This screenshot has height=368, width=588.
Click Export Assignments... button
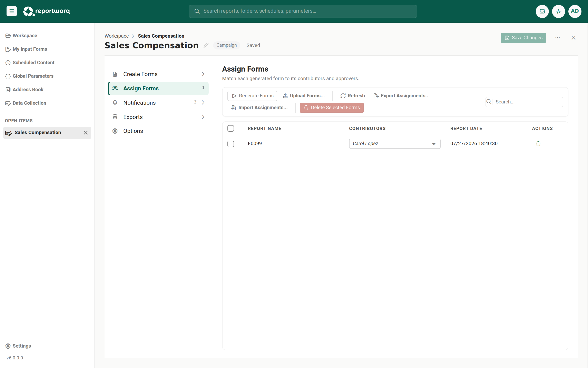tap(401, 96)
